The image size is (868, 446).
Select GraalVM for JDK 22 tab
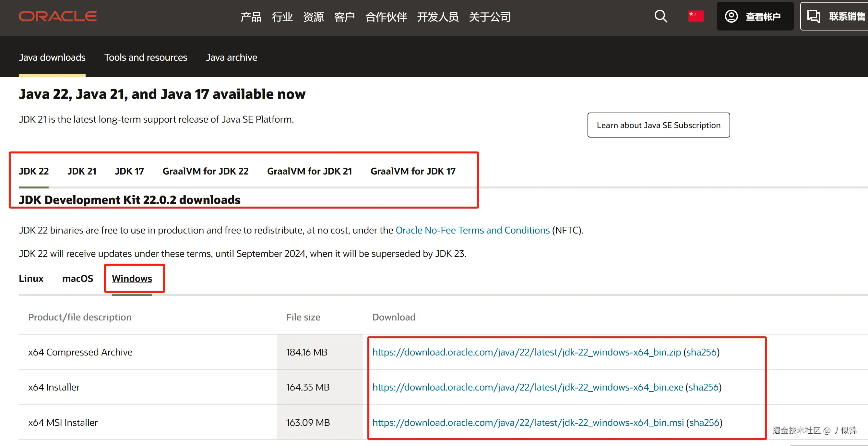tap(206, 171)
